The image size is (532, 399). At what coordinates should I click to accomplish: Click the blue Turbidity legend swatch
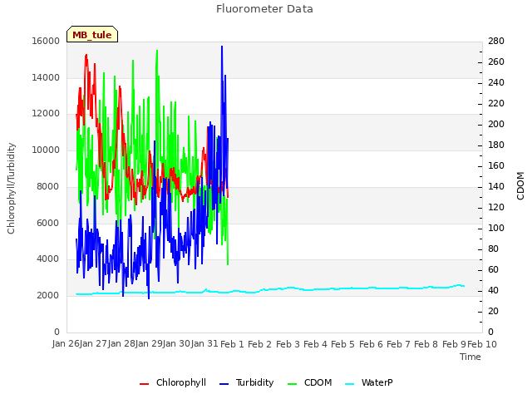click(x=224, y=384)
